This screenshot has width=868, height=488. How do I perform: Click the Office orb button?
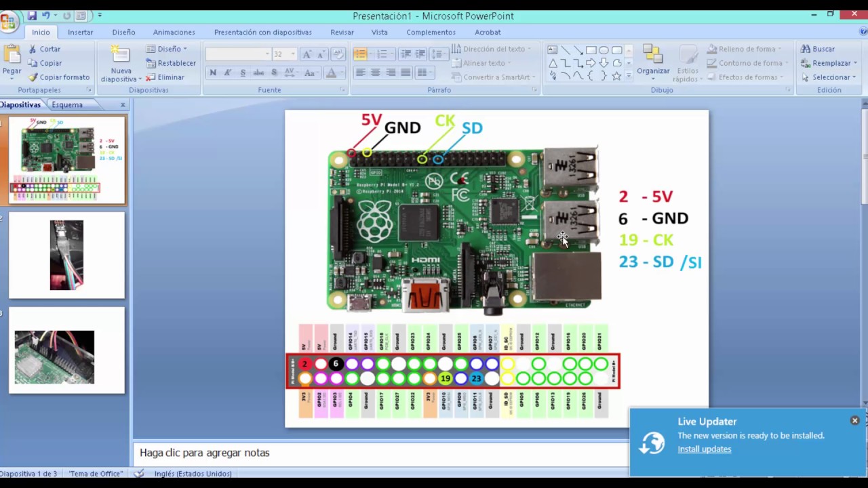[8, 20]
